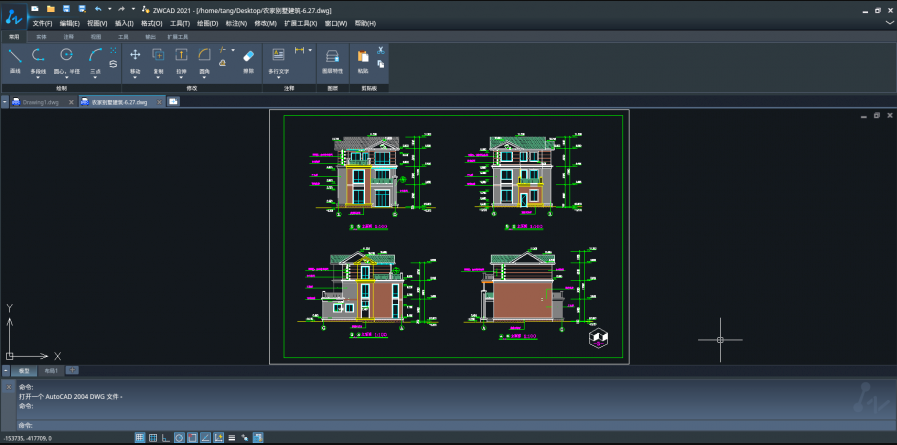The width and height of the screenshot is (897, 445).
Task: Toggle lineweight display in the status bar
Action: click(x=232, y=437)
